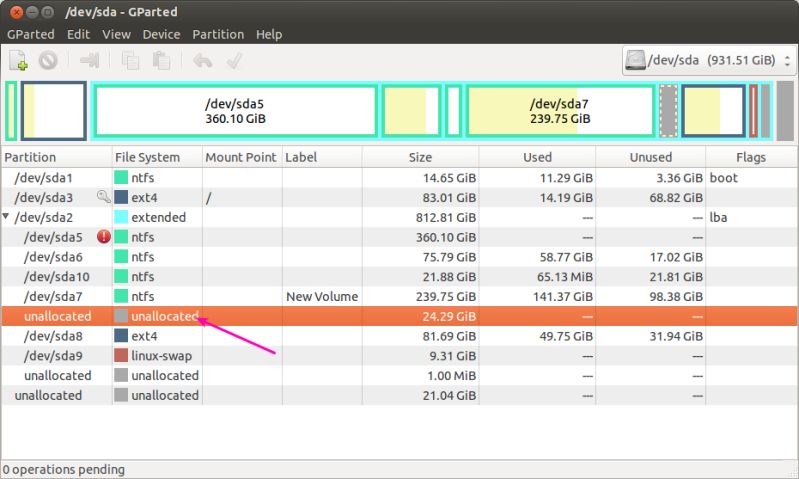The image size is (799, 479).
Task: Click the 98.38 GiB unused value
Action: [x=676, y=297]
